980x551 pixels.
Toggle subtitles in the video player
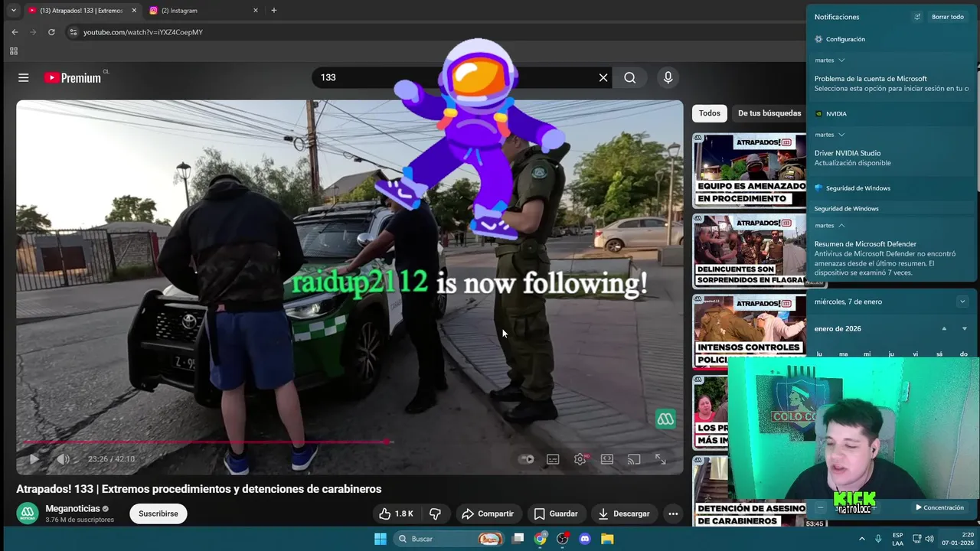point(553,459)
